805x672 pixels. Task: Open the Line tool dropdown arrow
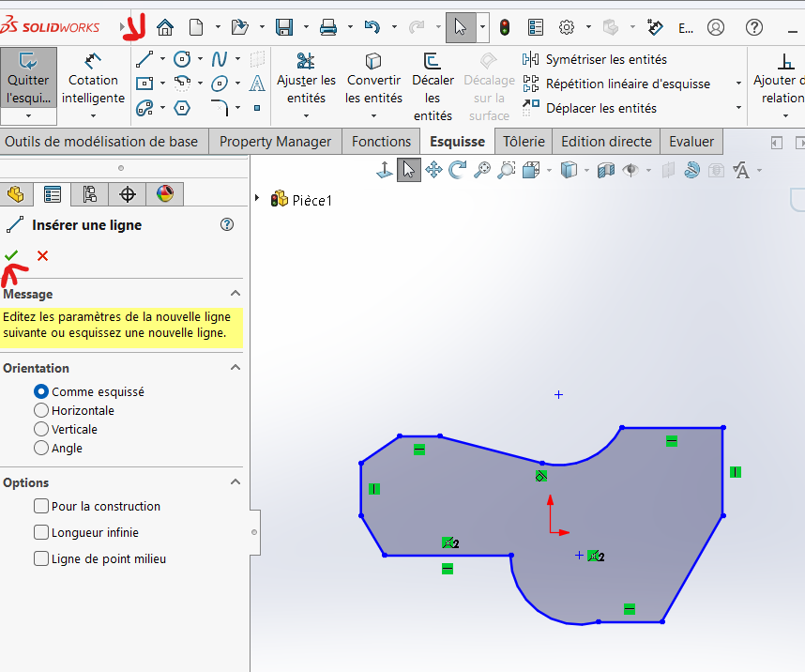pyautogui.click(x=162, y=59)
